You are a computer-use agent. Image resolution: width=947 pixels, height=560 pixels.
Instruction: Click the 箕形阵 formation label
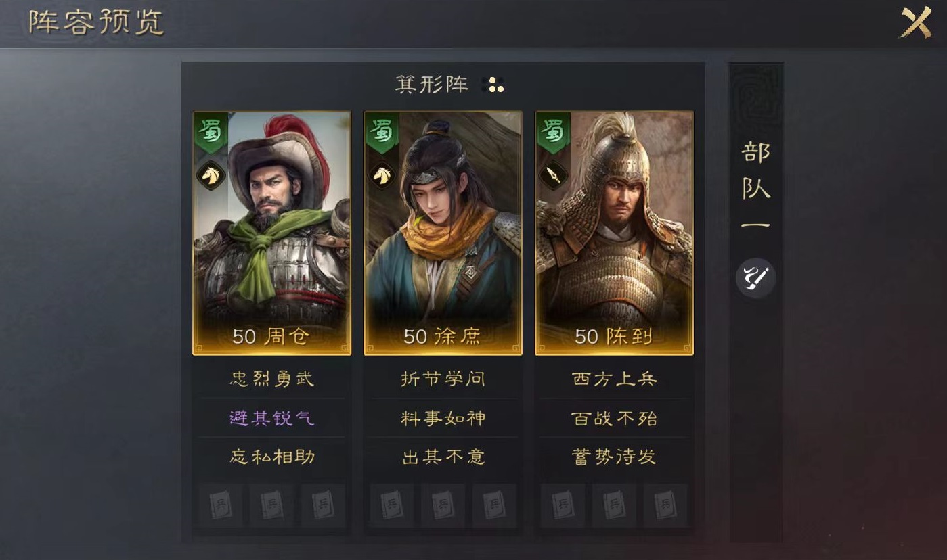point(431,85)
